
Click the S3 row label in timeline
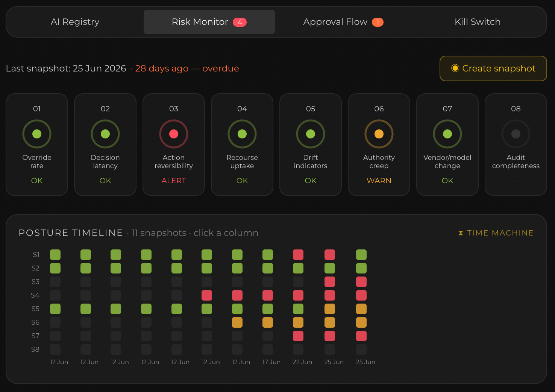pyautogui.click(x=35, y=282)
